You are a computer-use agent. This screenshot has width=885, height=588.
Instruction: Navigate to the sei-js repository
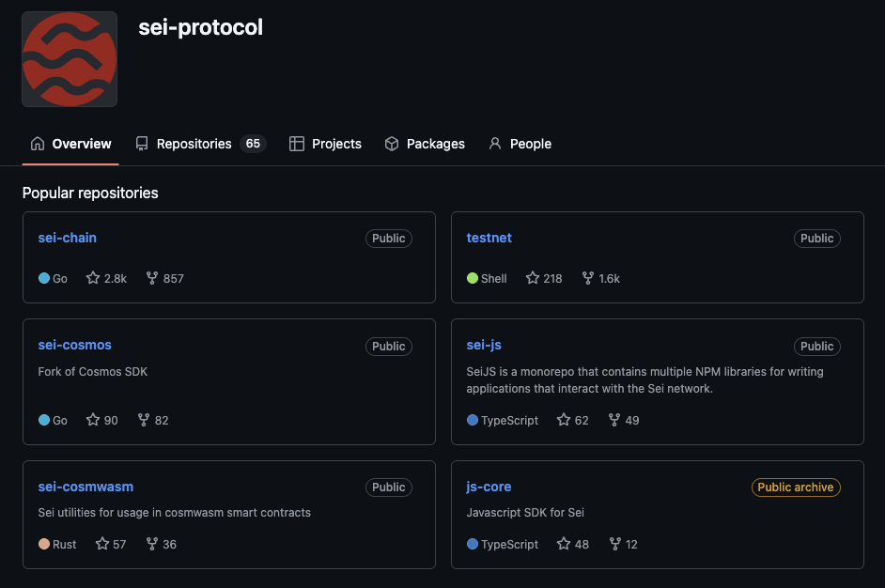(x=485, y=345)
